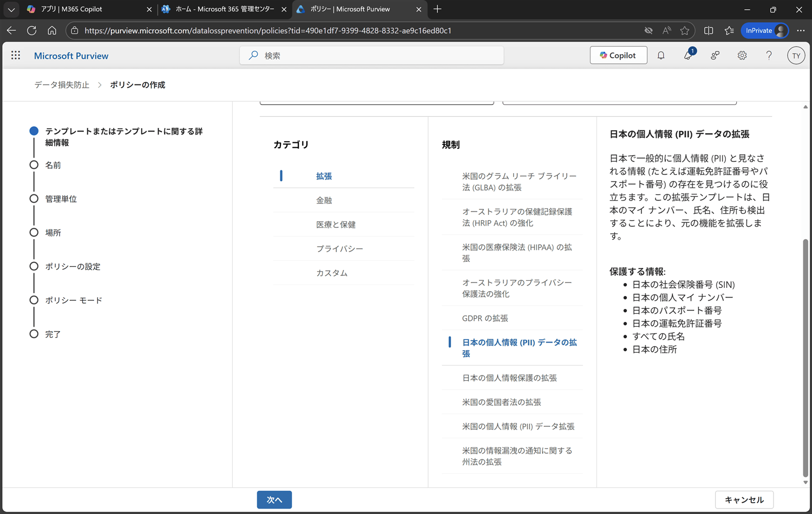Select the 拡張 category
This screenshot has width=812, height=514.
(344, 176)
